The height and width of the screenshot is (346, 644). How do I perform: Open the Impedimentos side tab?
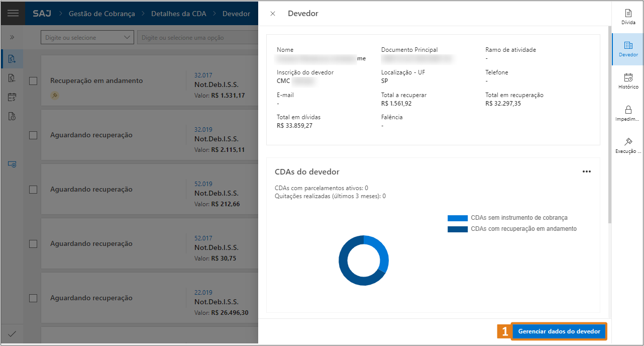pos(628,113)
